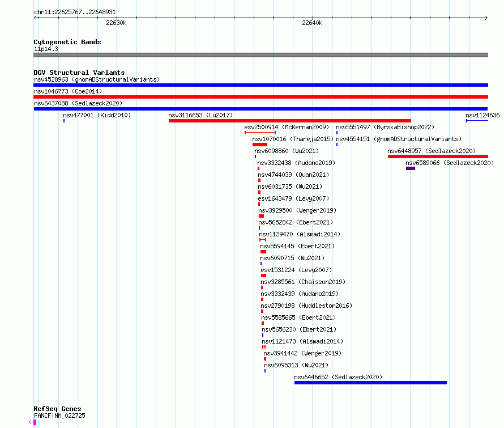Select the gray 11p14.3 cytoband bar
Image resolution: width=504 pixels, height=428 pixels.
pos(260,55)
